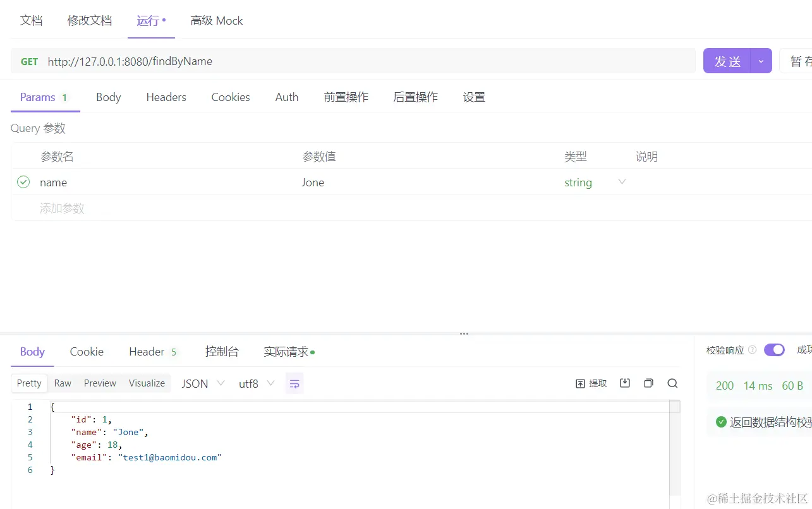Copy the response body using copy icon

(648, 383)
